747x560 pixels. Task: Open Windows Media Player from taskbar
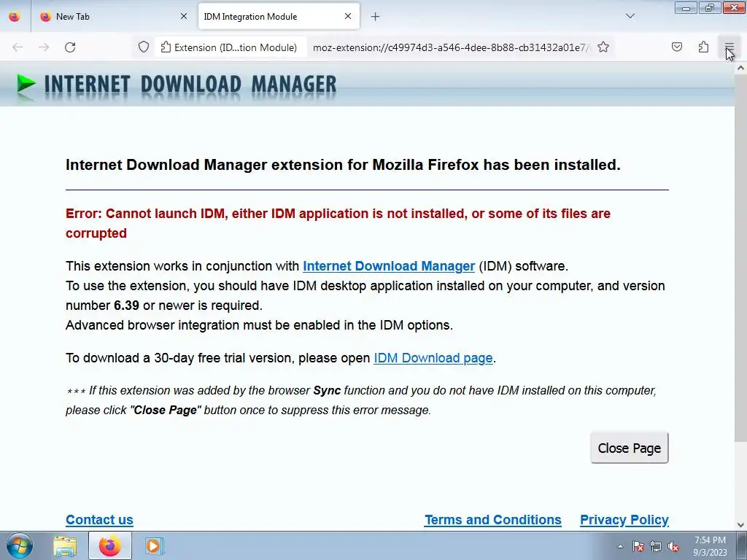click(153, 545)
